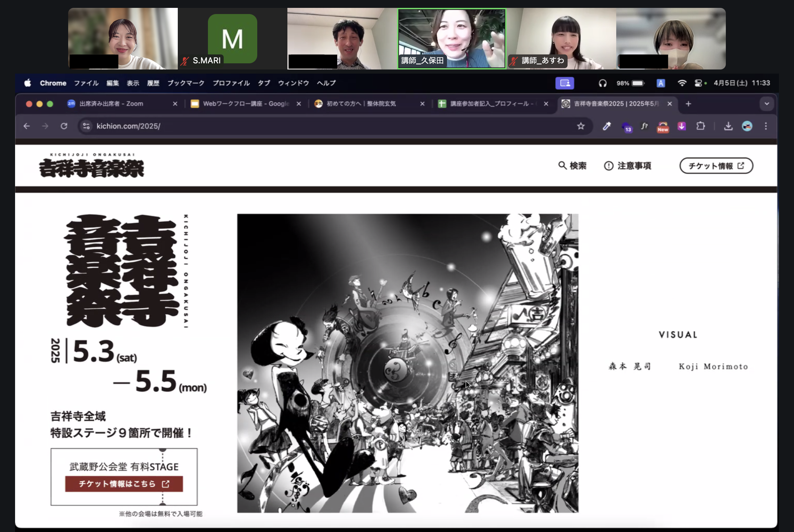Viewport: 794px width, 532px height.
Task: Open the 履歴 menu
Action: coord(153,83)
